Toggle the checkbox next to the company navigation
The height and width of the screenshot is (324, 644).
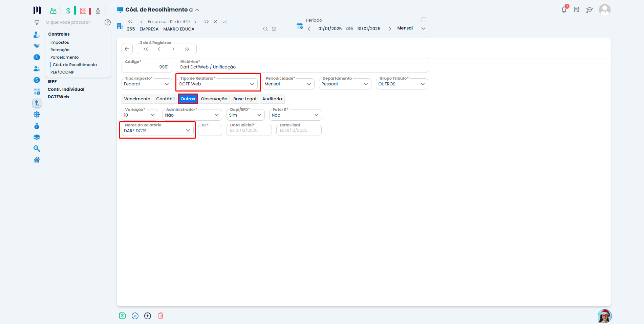point(224,21)
